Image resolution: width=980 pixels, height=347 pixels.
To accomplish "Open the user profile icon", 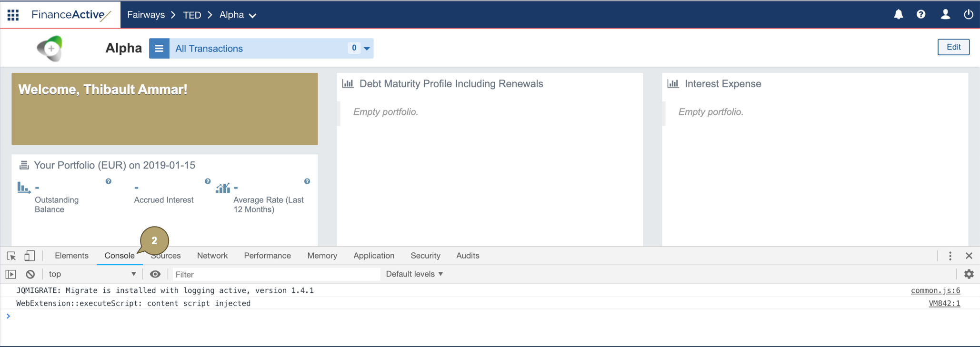I will 945,15.
